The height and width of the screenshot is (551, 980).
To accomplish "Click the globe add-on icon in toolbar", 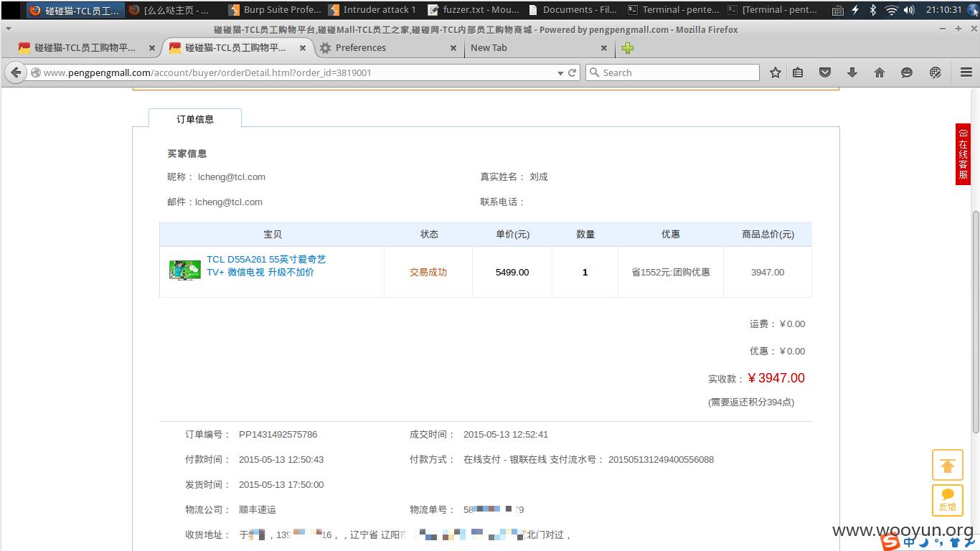I will click(x=935, y=72).
